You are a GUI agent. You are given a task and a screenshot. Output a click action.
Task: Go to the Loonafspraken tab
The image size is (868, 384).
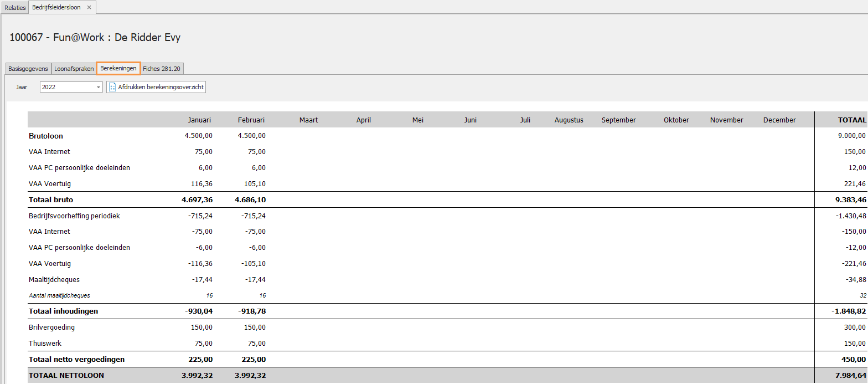(74, 69)
